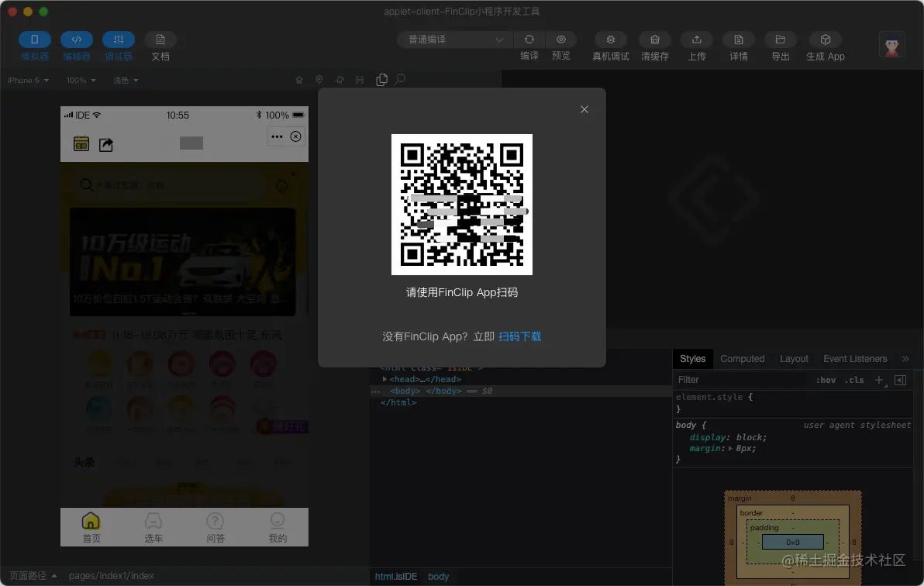Click the 上传 upload icon
Viewport: 924px width, 586px height.
(697, 40)
